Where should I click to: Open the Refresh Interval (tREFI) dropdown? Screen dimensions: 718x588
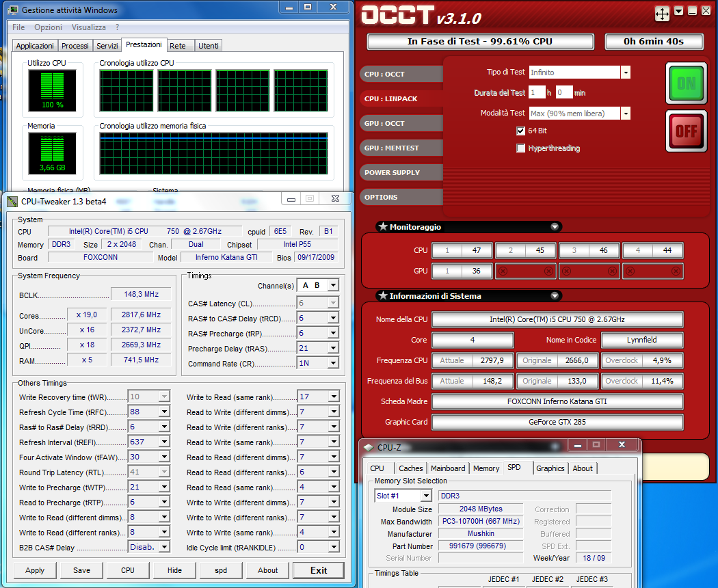(164, 442)
